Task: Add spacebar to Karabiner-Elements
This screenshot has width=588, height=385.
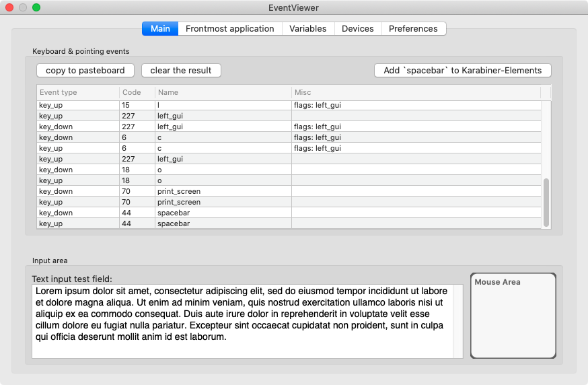Action: tap(462, 71)
